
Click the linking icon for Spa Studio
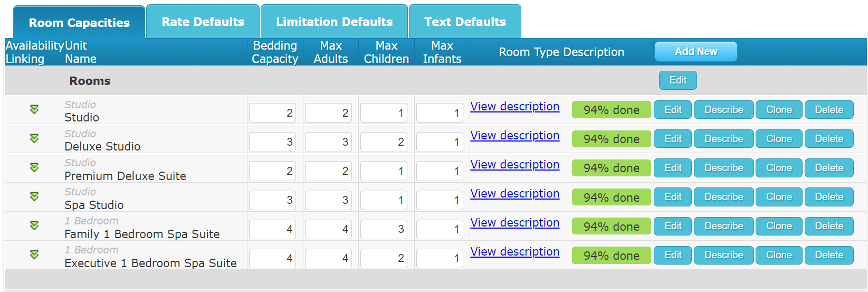(34, 196)
